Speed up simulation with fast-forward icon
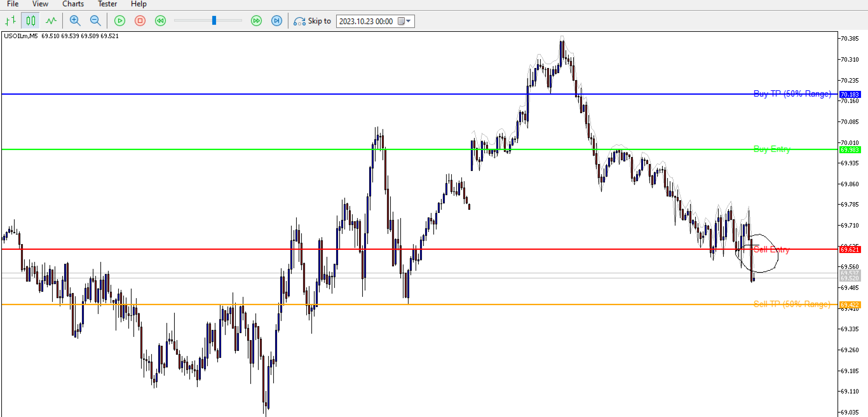Image resolution: width=868 pixels, height=417 pixels. 256,21
